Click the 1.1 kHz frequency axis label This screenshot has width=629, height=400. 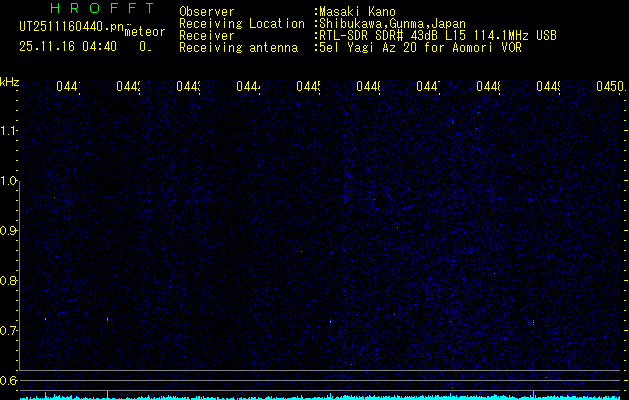point(10,130)
